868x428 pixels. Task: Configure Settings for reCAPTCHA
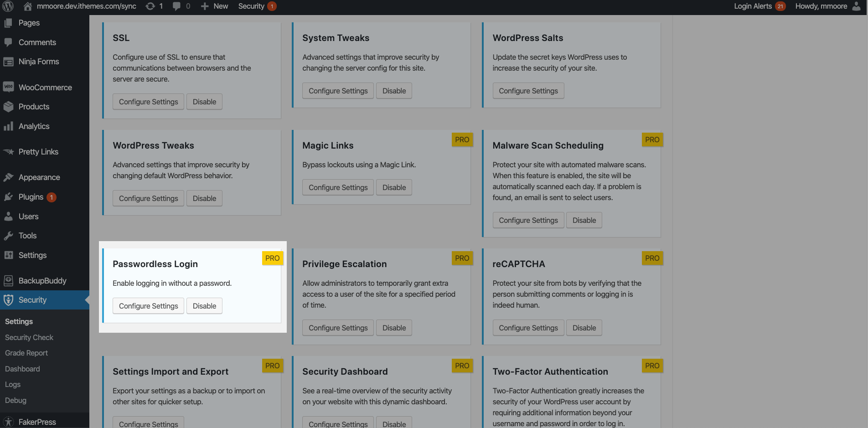coord(528,328)
